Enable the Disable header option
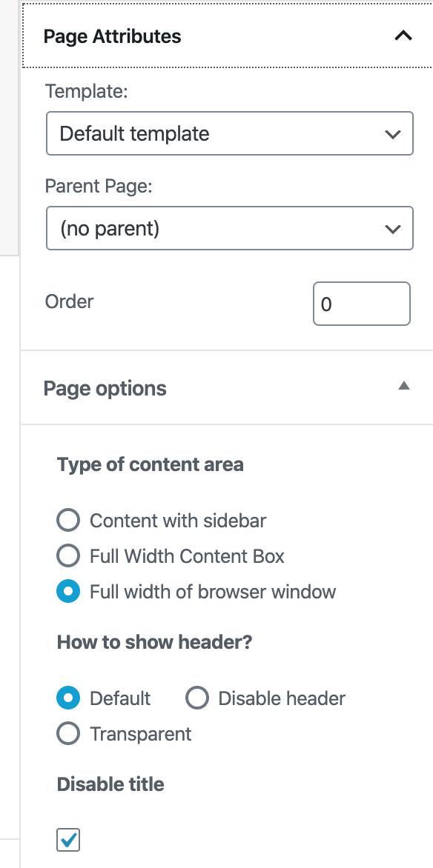The height and width of the screenshot is (868, 433). 196,698
